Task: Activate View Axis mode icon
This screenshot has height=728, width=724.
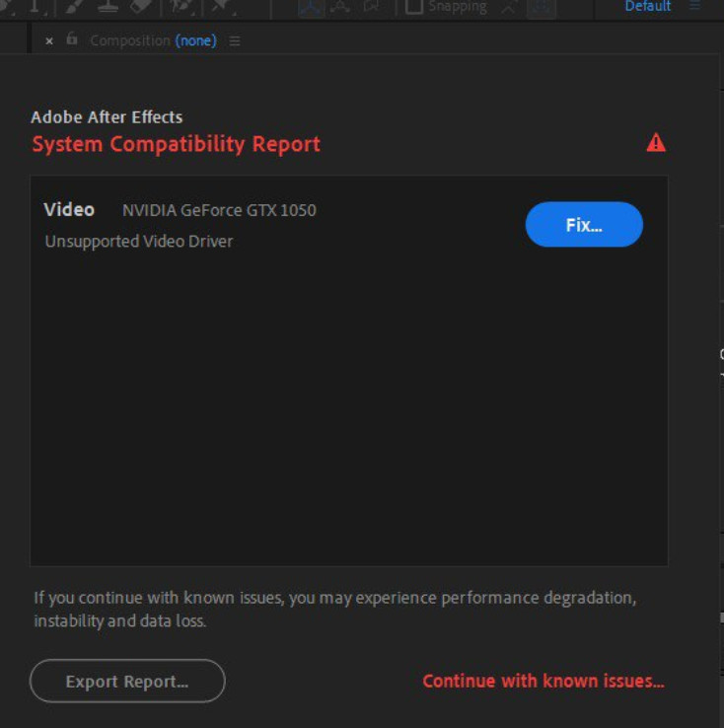Action: point(370,7)
